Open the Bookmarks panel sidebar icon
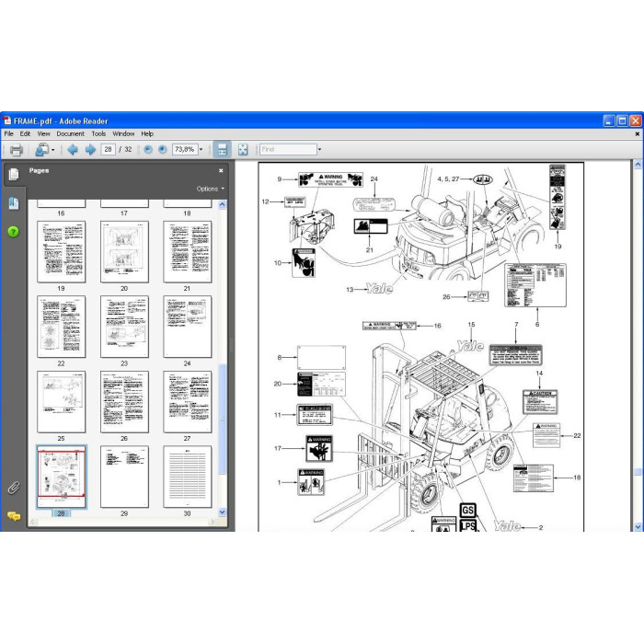This screenshot has width=644, height=644. (x=14, y=203)
